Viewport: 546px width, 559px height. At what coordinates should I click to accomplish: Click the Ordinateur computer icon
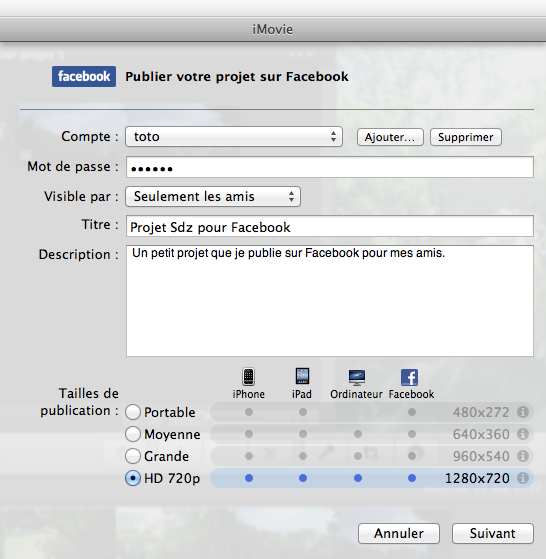point(357,378)
